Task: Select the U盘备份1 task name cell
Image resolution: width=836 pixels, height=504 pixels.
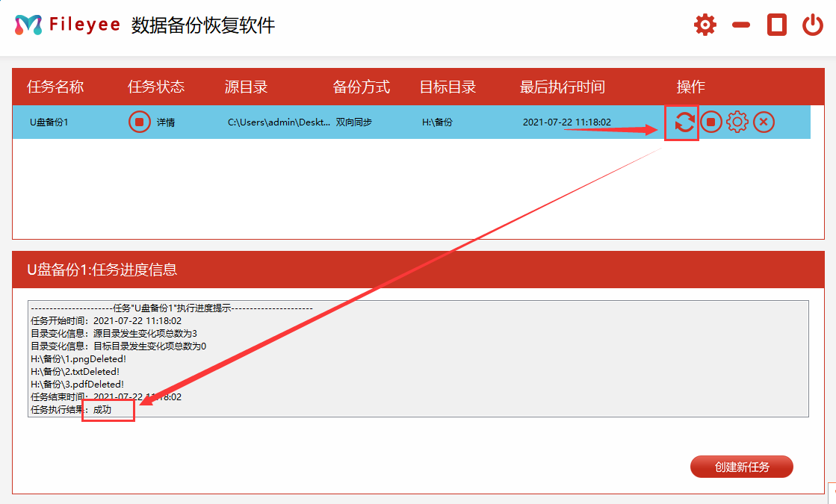Action: tap(49, 122)
